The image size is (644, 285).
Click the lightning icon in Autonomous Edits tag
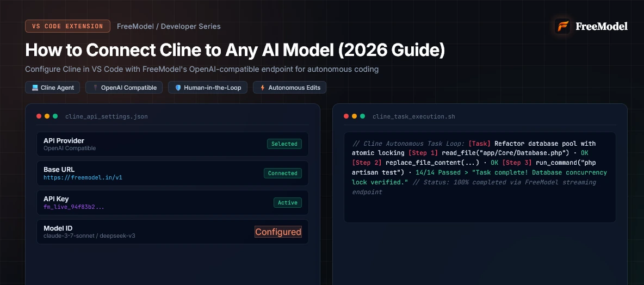263,88
